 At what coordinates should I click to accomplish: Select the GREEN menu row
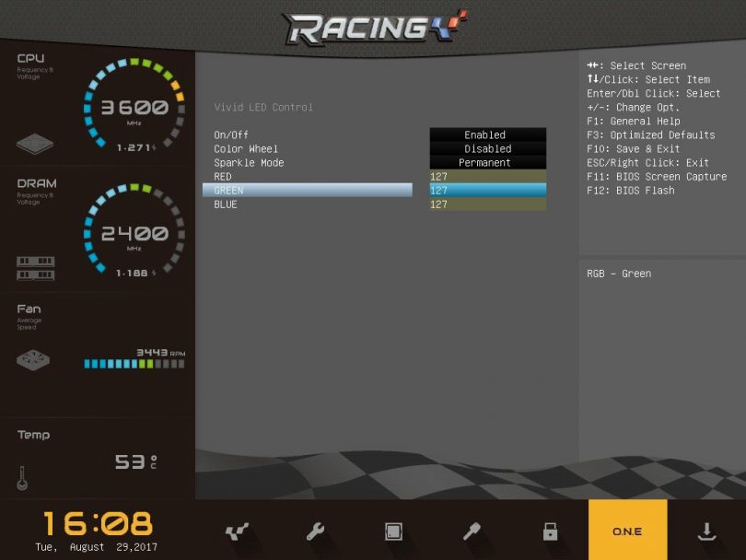[307, 191]
